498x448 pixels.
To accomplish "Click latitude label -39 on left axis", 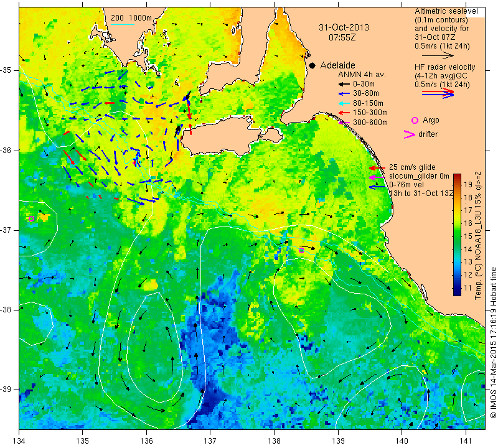I will tap(6, 390).
